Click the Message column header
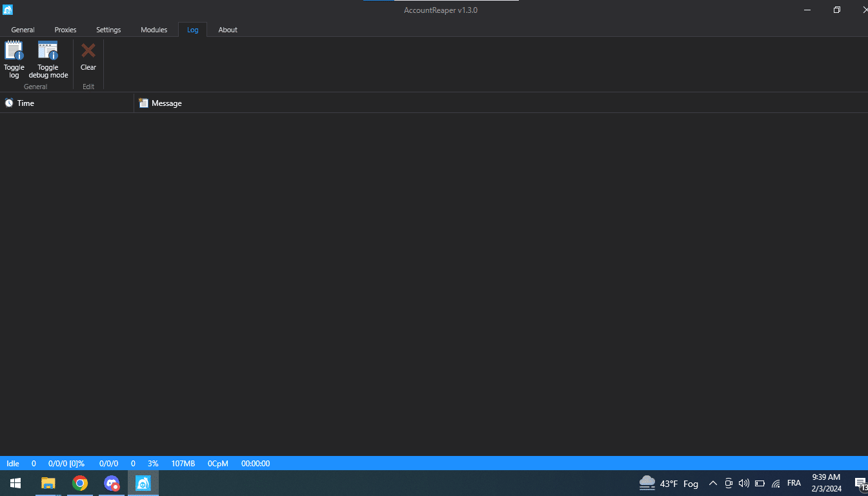 coord(501,103)
